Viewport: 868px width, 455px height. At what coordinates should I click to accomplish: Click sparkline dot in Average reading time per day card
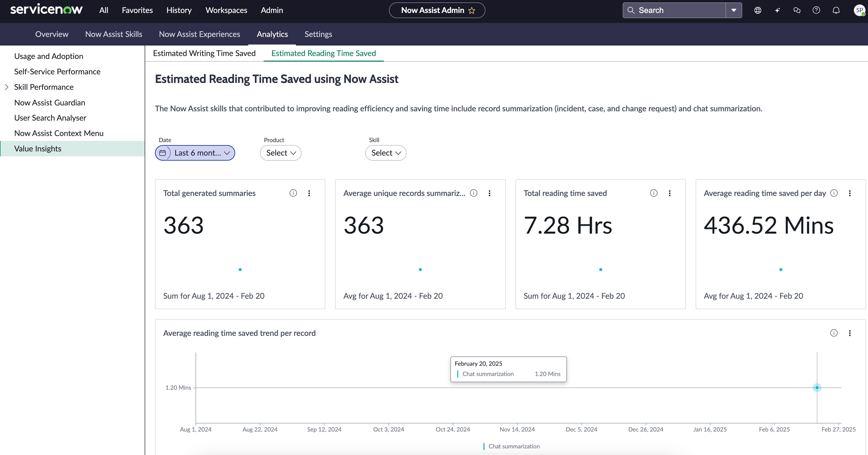click(x=781, y=269)
